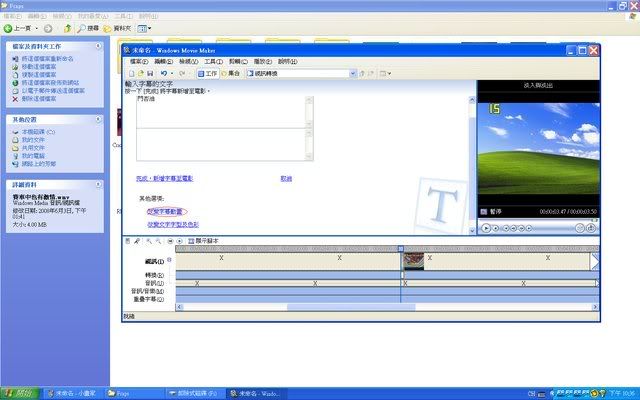
Task: Click the 集合 (Collections) toolbar button
Action: point(234,73)
